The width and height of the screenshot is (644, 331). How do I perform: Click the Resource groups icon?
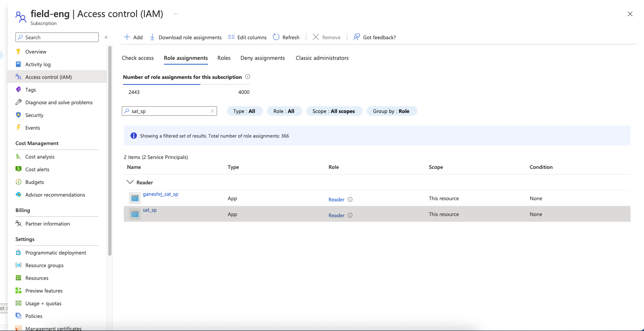(x=18, y=265)
